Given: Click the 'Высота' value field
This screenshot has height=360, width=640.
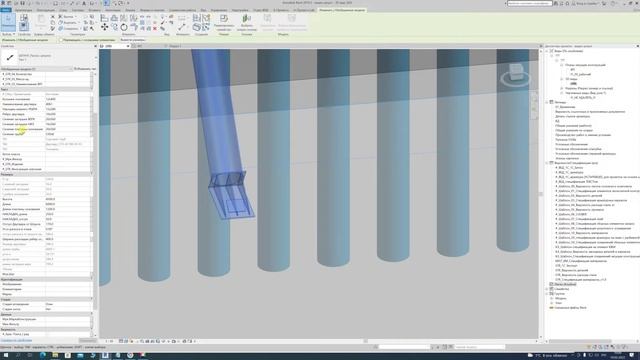Looking at the screenshot, I should [68, 199].
